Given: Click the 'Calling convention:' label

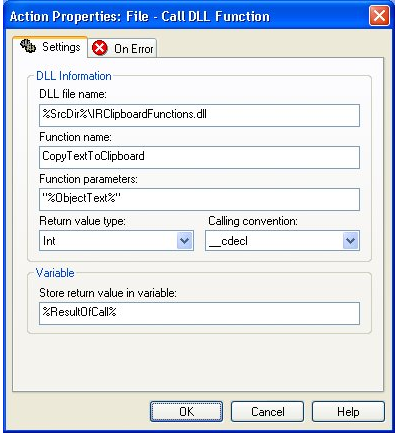Looking at the screenshot, I should (253, 221).
